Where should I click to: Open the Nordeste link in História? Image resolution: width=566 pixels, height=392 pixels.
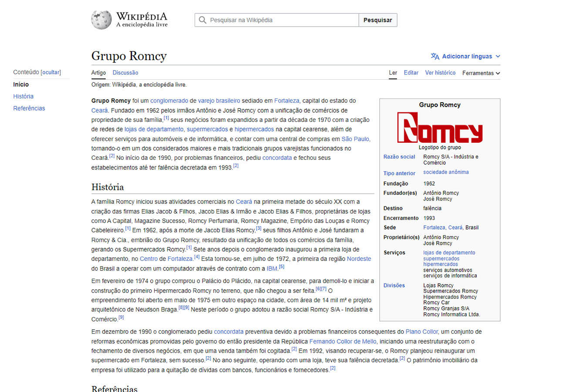359,259
